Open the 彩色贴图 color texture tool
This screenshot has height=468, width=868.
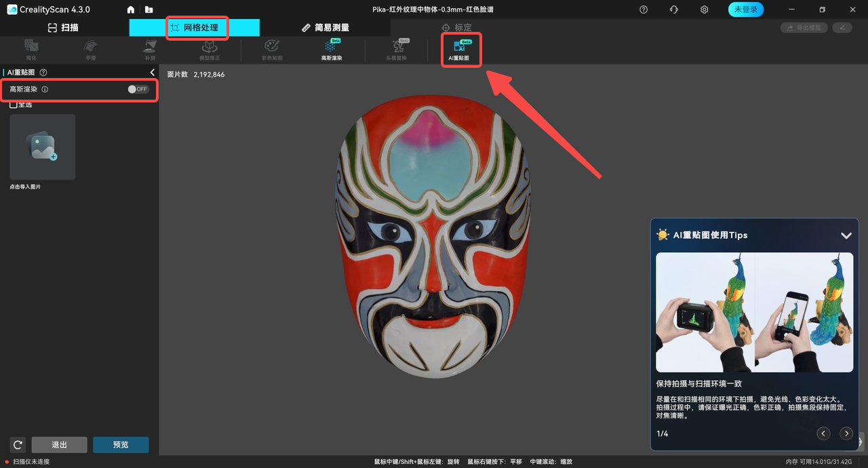[271, 50]
